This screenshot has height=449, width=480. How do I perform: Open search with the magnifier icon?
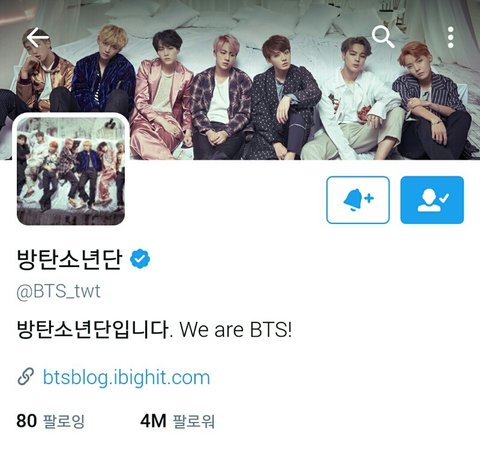point(383,37)
